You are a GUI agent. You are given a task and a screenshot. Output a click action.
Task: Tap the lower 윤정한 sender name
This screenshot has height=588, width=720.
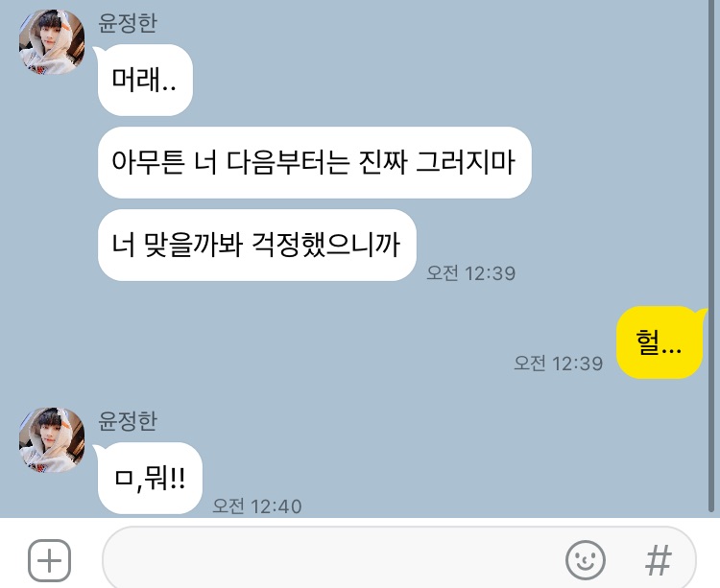128,421
